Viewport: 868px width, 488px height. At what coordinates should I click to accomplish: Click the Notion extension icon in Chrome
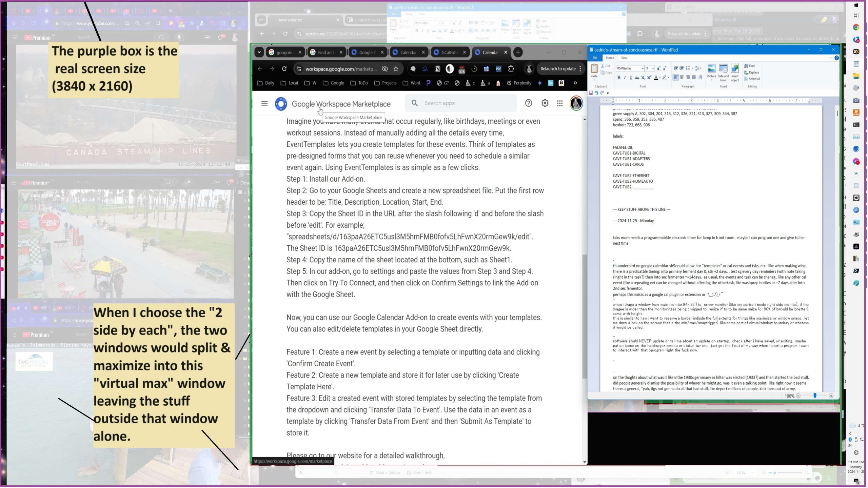437,69
